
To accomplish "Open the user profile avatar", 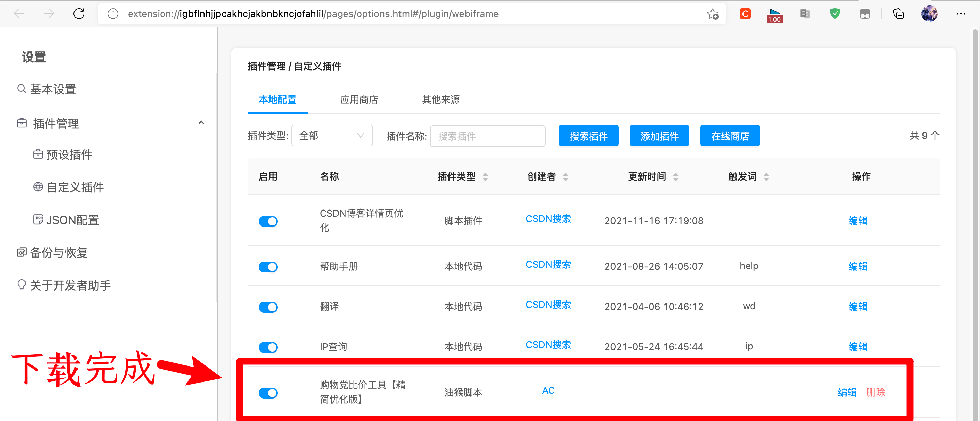I will click(x=929, y=14).
